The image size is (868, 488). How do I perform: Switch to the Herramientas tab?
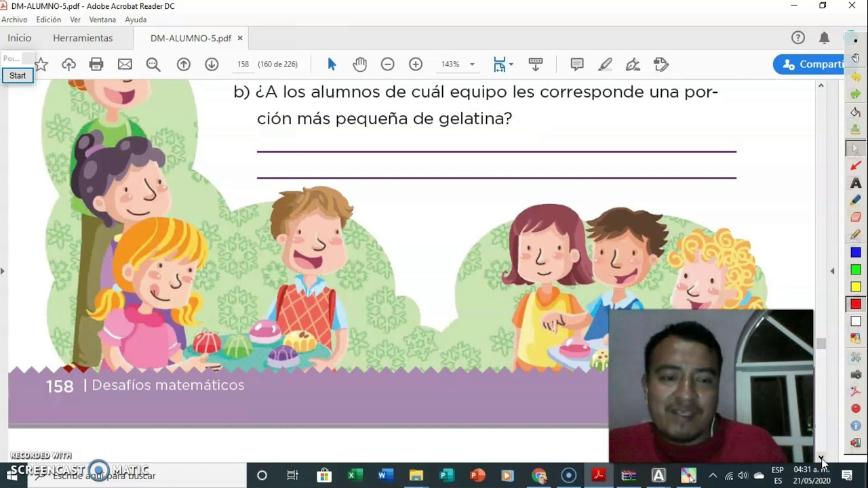tap(83, 38)
